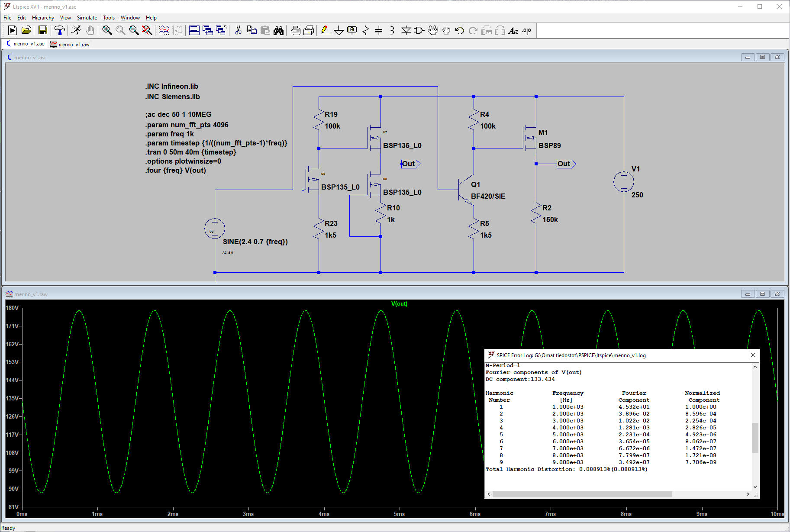This screenshot has height=532, width=790.
Task: Select the Cut scissors tool
Action: click(x=238, y=30)
